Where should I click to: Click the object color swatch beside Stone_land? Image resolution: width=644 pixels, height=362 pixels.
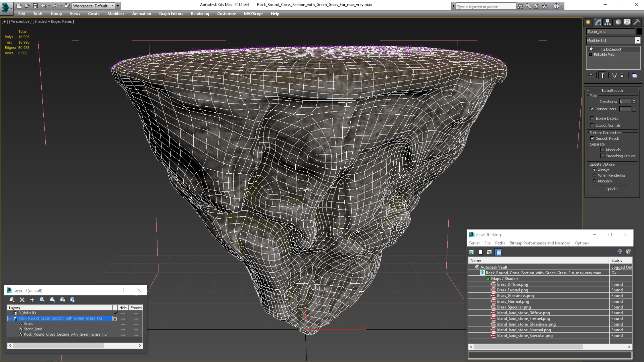coord(639,32)
